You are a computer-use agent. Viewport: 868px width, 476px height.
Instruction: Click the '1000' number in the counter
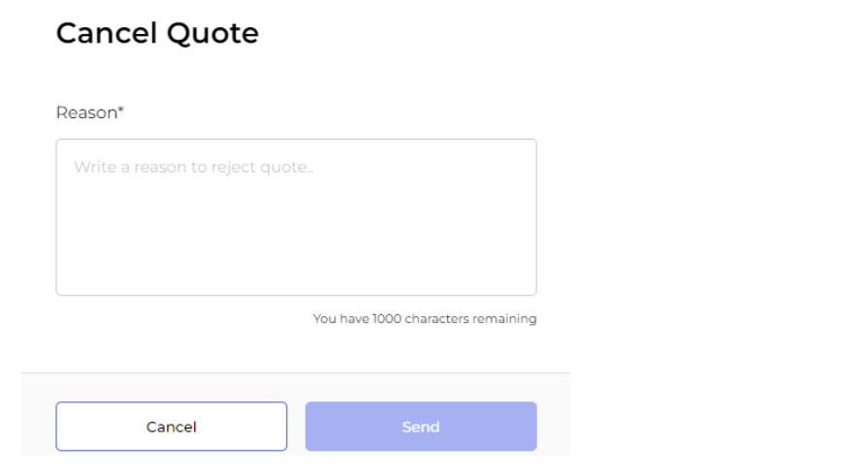pos(387,318)
